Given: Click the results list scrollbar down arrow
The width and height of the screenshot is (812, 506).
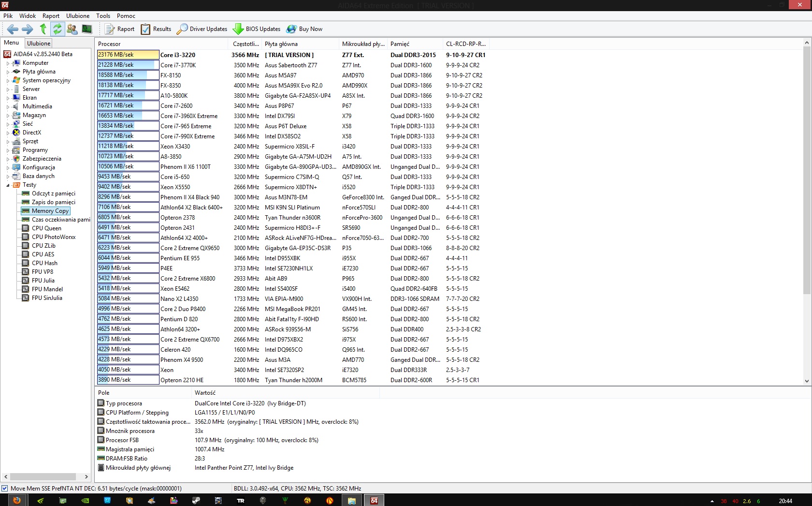Looking at the screenshot, I should pos(807,381).
